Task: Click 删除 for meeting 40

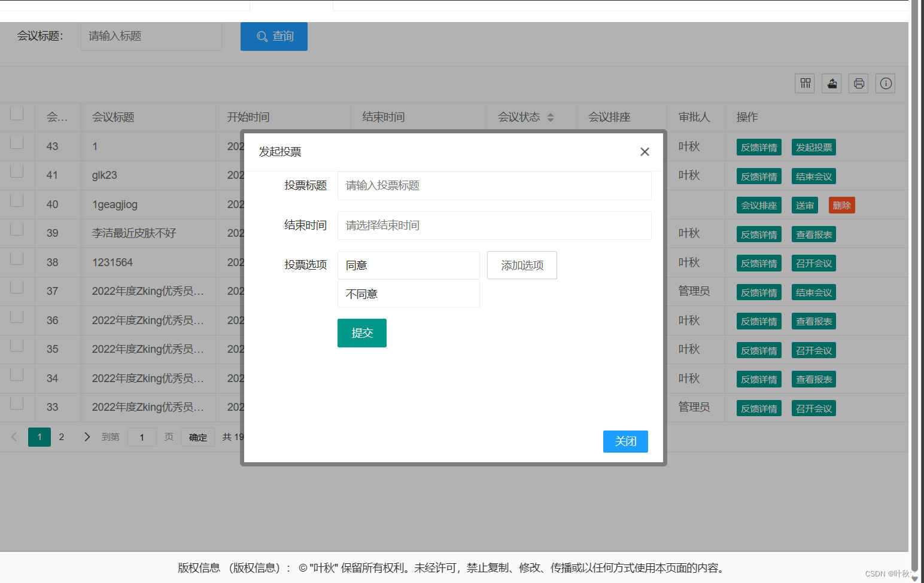Action: click(x=842, y=205)
